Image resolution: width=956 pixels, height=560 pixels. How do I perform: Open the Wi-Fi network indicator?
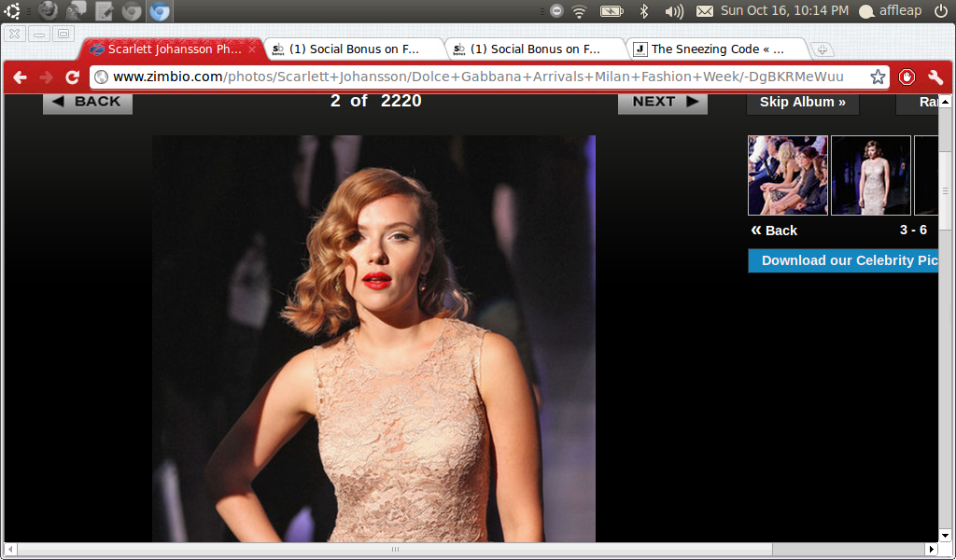point(579,11)
